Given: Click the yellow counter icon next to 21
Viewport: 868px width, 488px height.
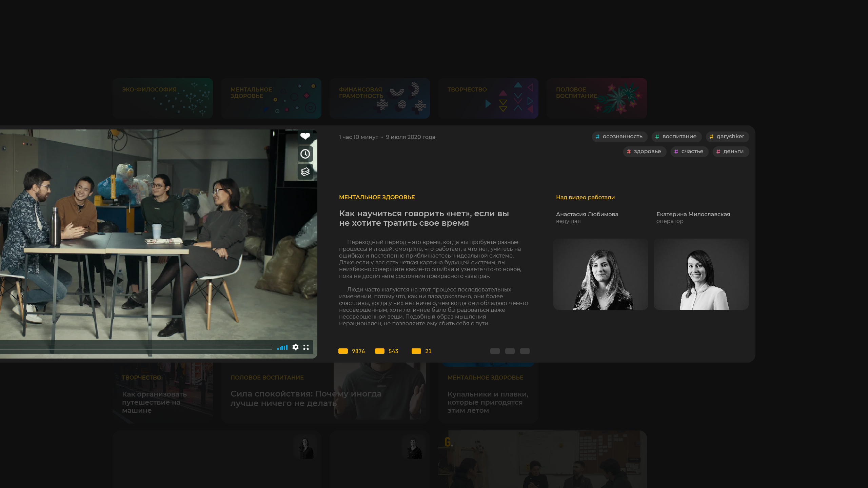Looking at the screenshot, I should point(416,351).
